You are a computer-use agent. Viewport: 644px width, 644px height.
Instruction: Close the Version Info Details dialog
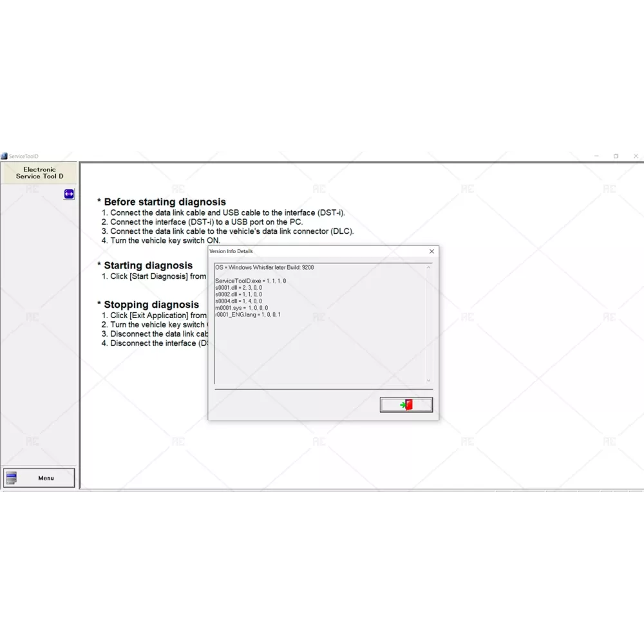431,251
